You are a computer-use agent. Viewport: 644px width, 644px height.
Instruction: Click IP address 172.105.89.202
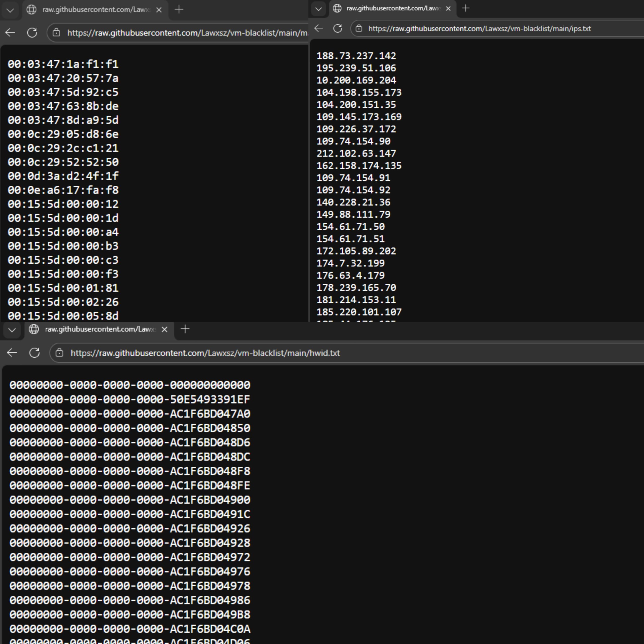[356, 251]
